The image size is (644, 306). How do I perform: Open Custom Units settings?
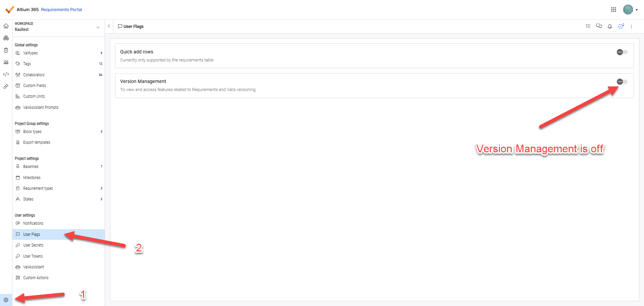pos(58,96)
